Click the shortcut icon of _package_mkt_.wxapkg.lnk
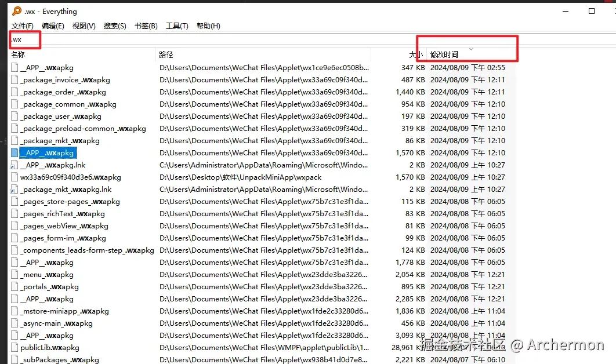 click(x=15, y=190)
